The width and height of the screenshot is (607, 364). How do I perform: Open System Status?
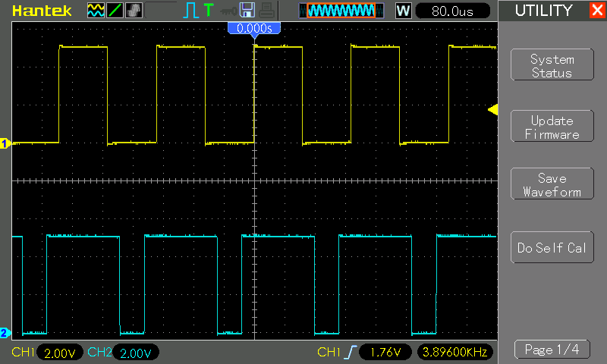coord(552,66)
